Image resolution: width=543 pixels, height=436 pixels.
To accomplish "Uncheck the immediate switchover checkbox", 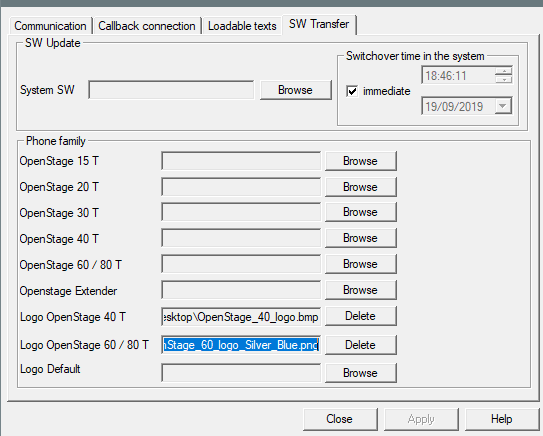I will click(352, 91).
